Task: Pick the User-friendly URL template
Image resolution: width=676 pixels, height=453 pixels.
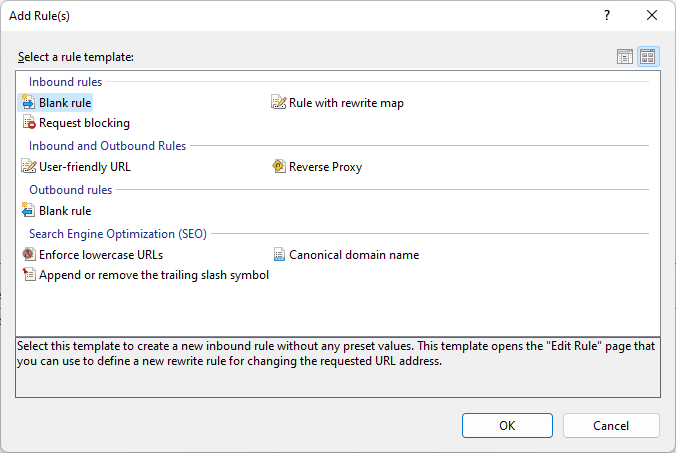Action: 84,167
